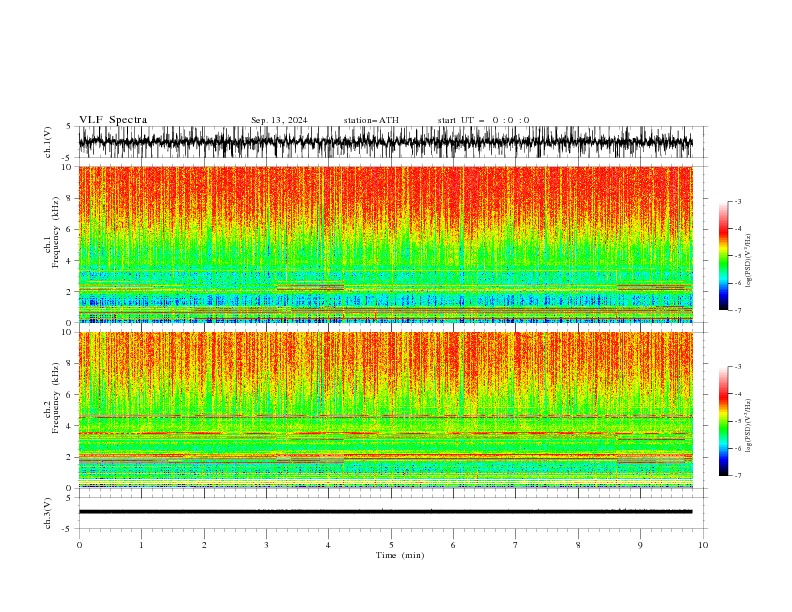Click the ch.2 color scale bar
This screenshot has height=612, width=792.
[x=723, y=421]
